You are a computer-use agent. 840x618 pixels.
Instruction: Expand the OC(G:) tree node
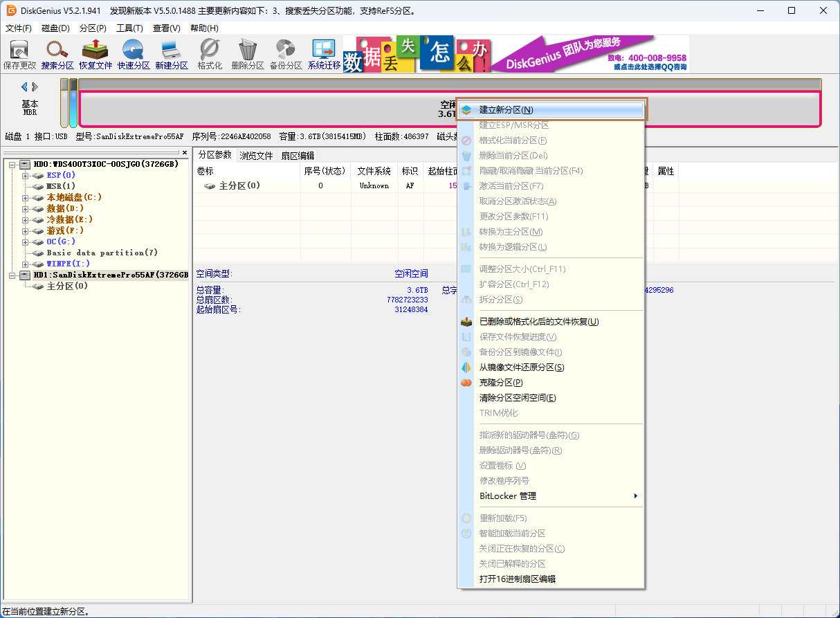pos(25,242)
